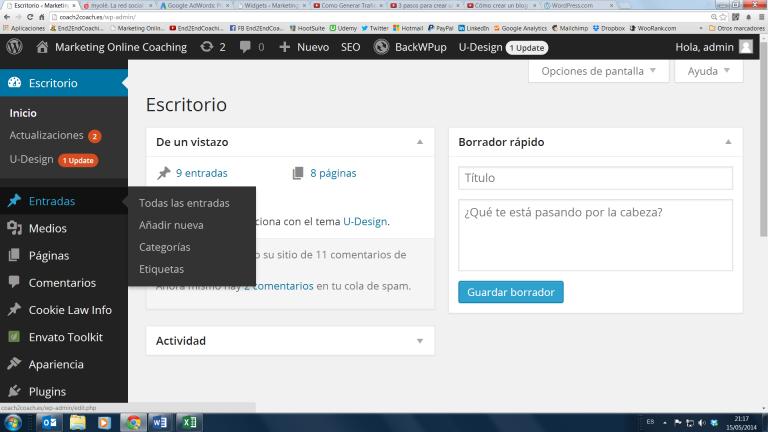
Task: Click the Entradas pin icon in the sidebar
Action: [x=14, y=201]
